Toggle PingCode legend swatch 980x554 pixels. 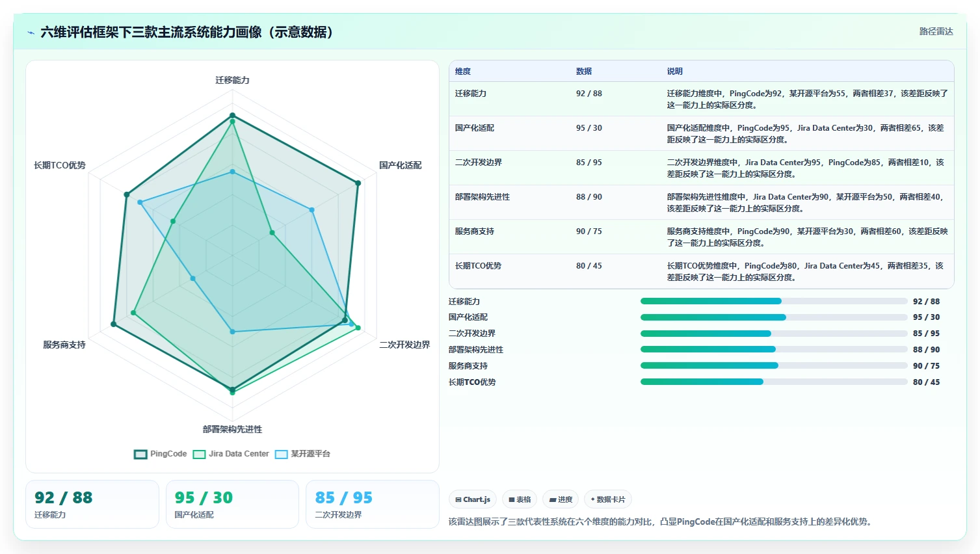click(140, 455)
